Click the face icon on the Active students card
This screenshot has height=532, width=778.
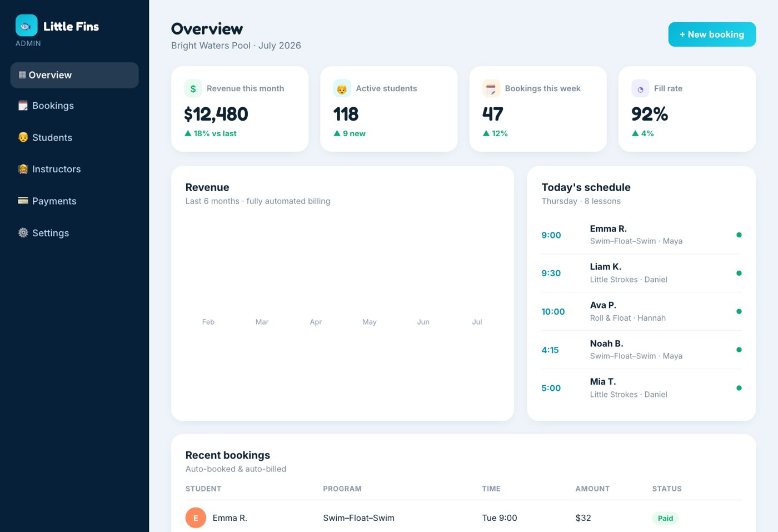342,88
